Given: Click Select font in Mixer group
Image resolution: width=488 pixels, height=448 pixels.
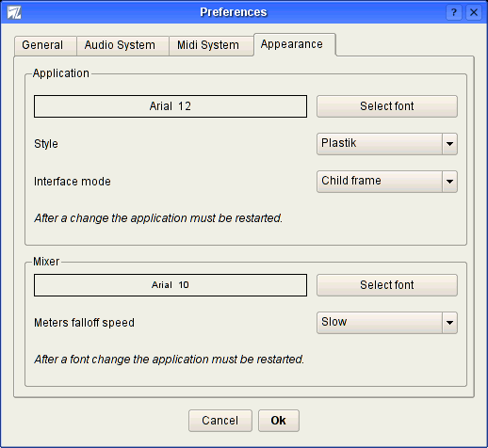Looking at the screenshot, I should click(387, 285).
